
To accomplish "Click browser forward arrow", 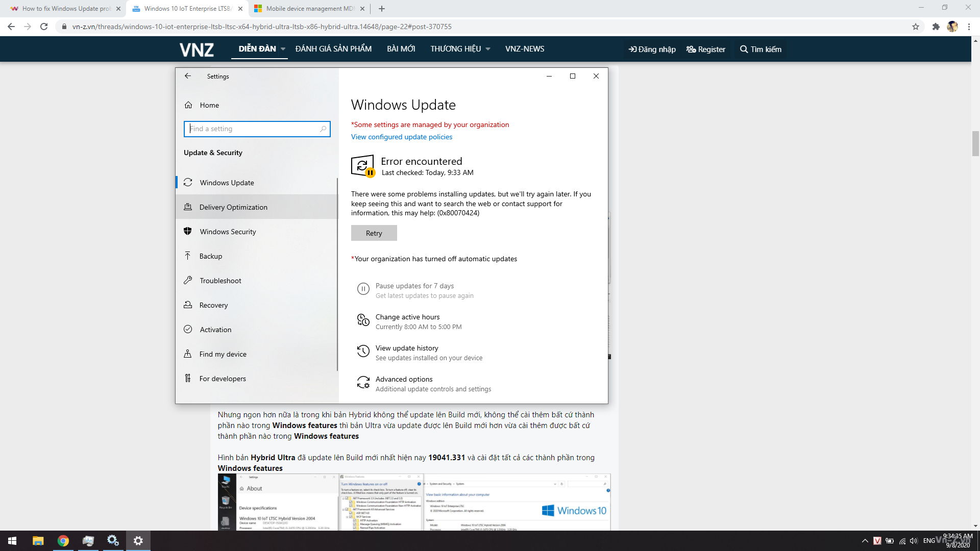I will tap(28, 27).
